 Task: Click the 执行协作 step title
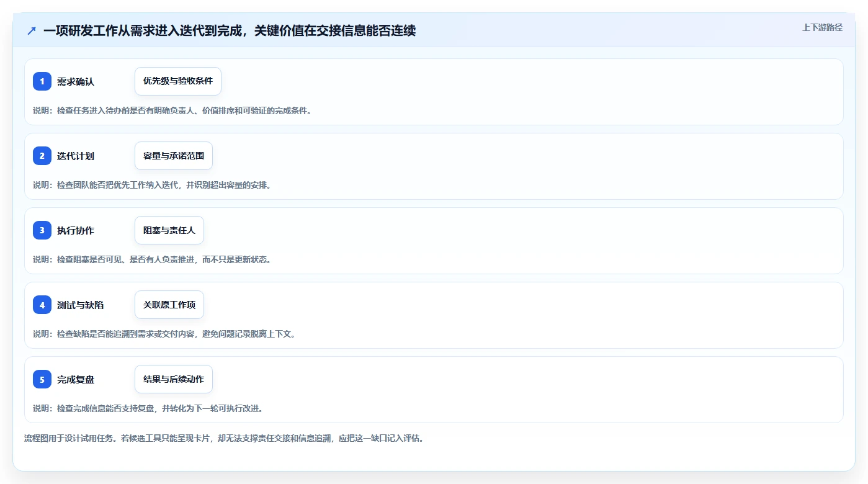[x=76, y=230]
